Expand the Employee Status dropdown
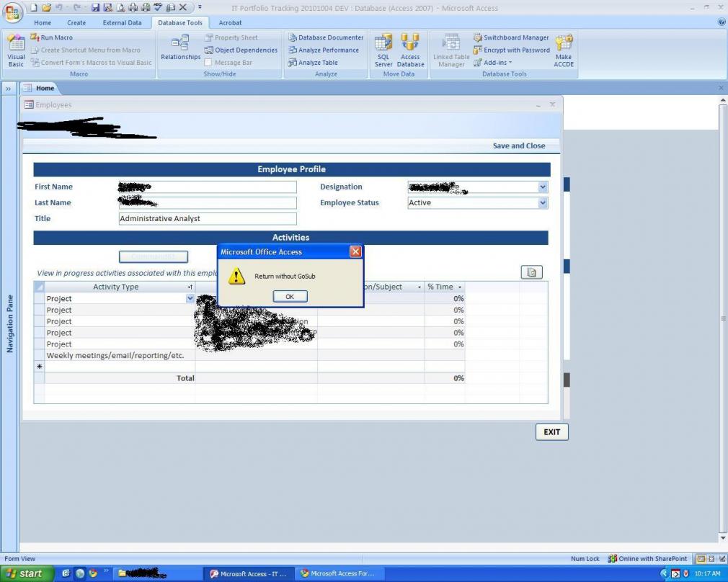728x582 pixels. [x=543, y=203]
